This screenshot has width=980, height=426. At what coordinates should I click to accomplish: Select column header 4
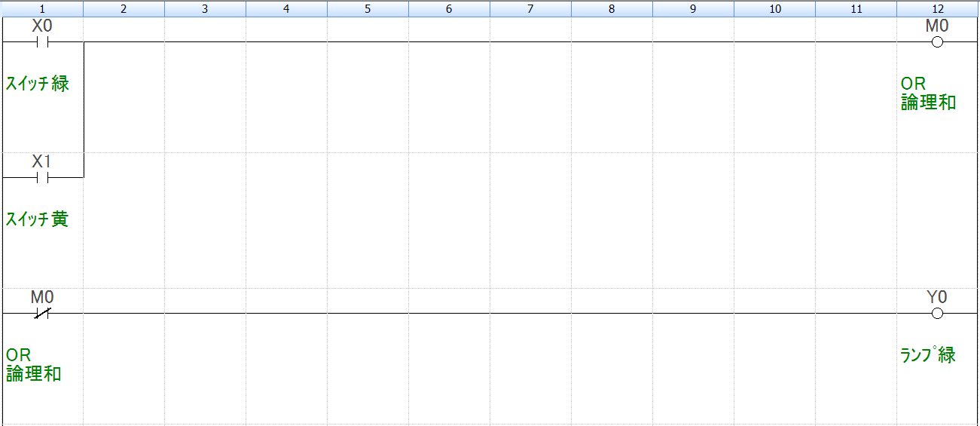coord(286,9)
